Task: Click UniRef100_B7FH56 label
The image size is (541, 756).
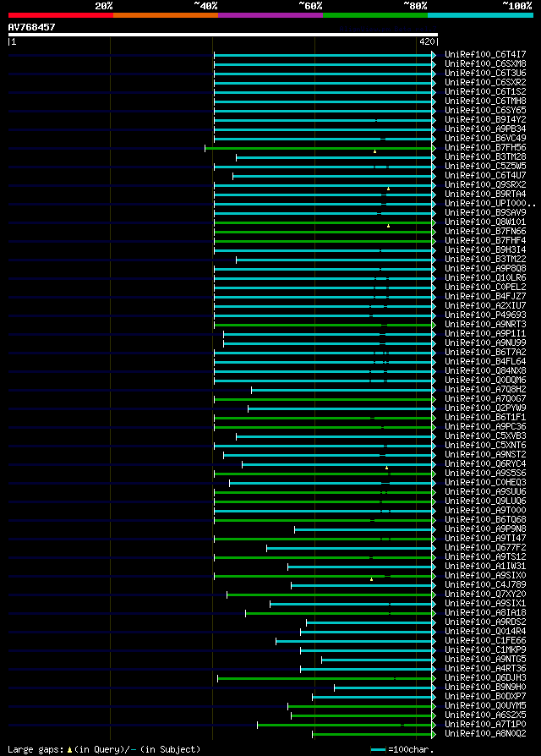Action: [485, 147]
